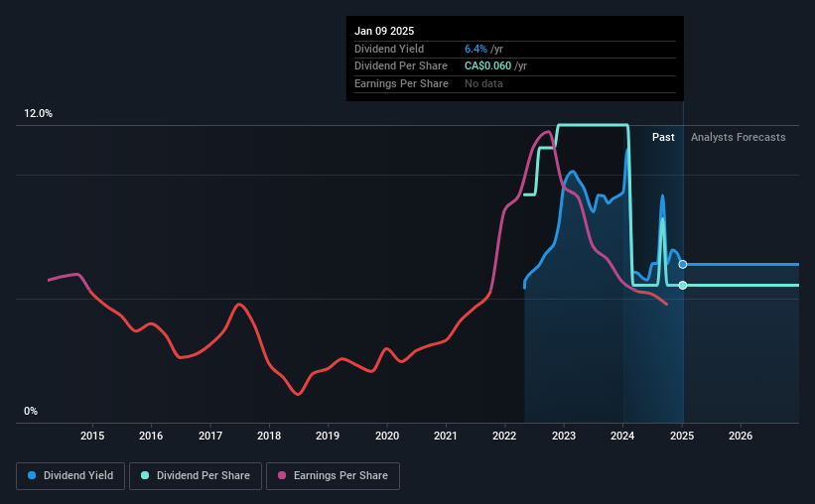Click the 2015 x-axis year label

point(92,436)
